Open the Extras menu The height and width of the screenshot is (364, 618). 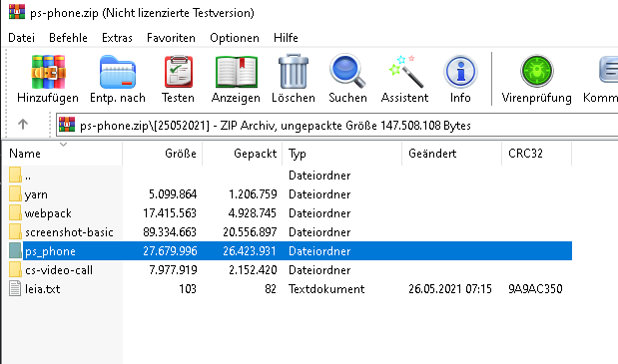point(117,38)
